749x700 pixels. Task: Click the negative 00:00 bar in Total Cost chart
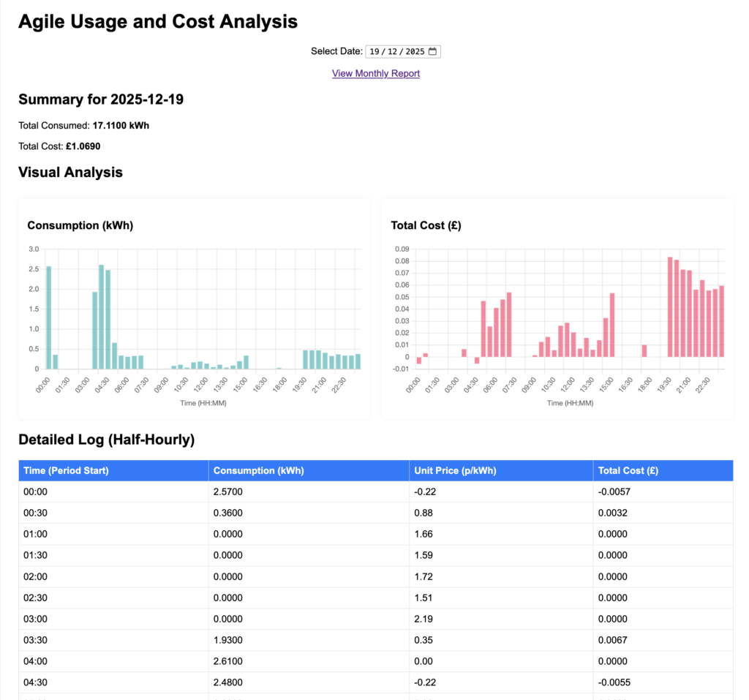tap(419, 360)
